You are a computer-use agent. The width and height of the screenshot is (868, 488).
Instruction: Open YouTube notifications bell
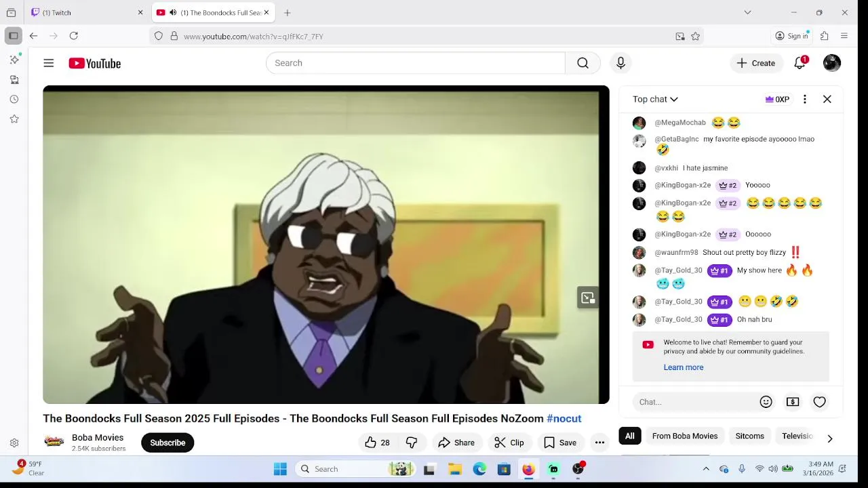tap(800, 63)
